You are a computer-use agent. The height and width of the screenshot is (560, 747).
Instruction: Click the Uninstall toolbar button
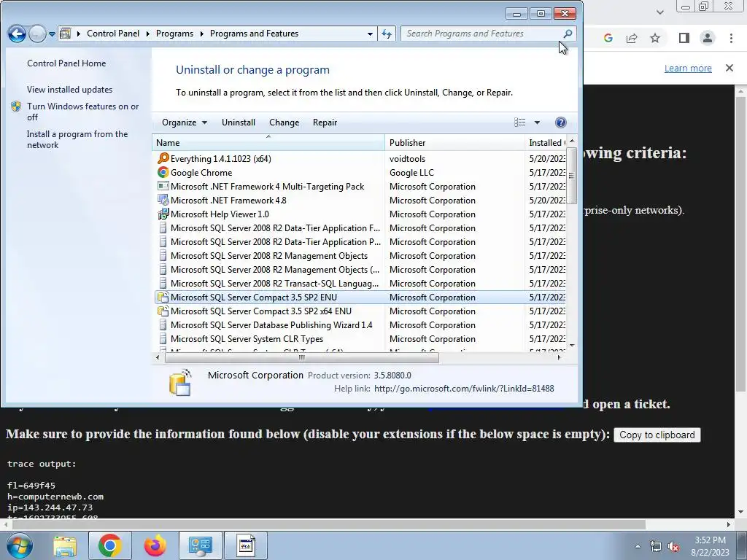tap(239, 122)
